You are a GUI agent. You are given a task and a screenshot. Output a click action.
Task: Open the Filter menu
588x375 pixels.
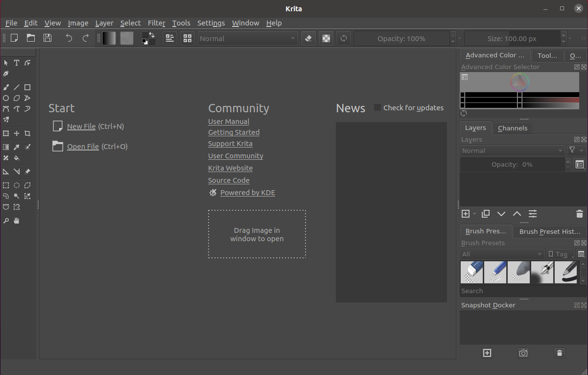[x=156, y=23]
